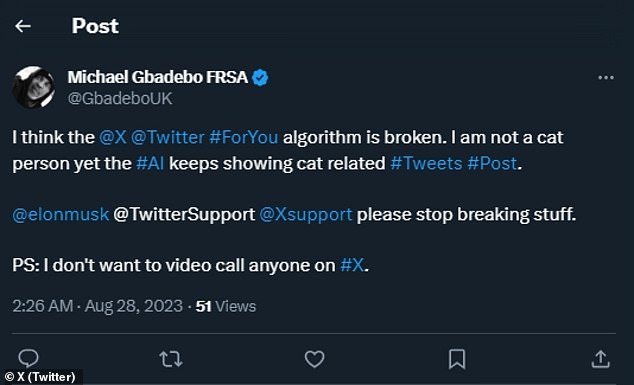Image resolution: width=634 pixels, height=385 pixels.
Task: Bookmark this post
Action: pyautogui.click(x=457, y=359)
